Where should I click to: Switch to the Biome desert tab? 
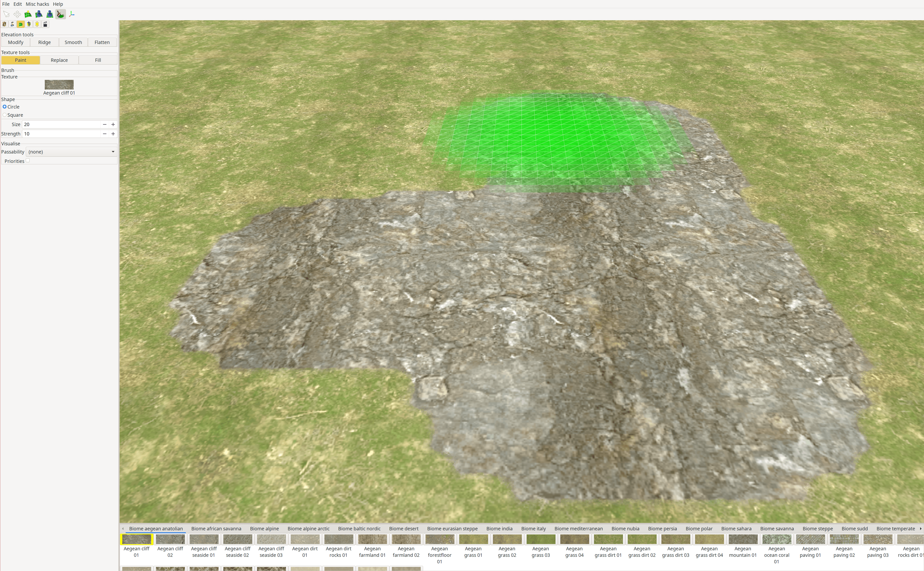click(403, 528)
